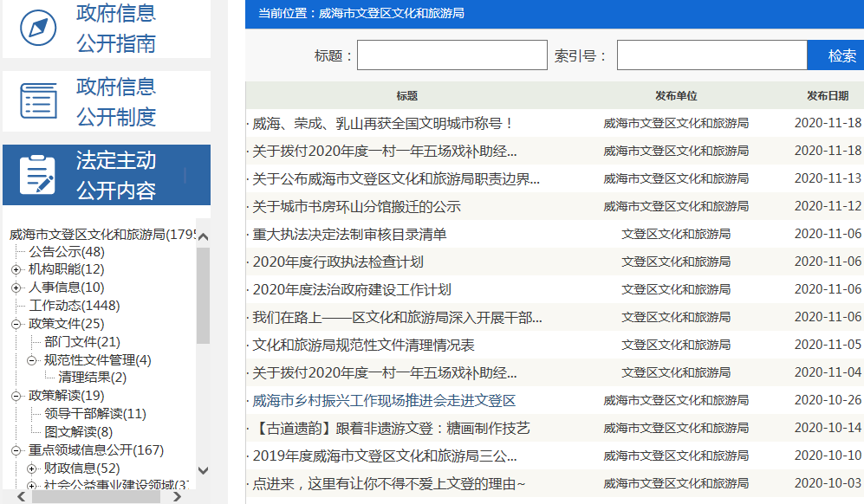The height and width of the screenshot is (504, 864).
Task: Click the tree panel scroll down arrow
Action: 204,470
